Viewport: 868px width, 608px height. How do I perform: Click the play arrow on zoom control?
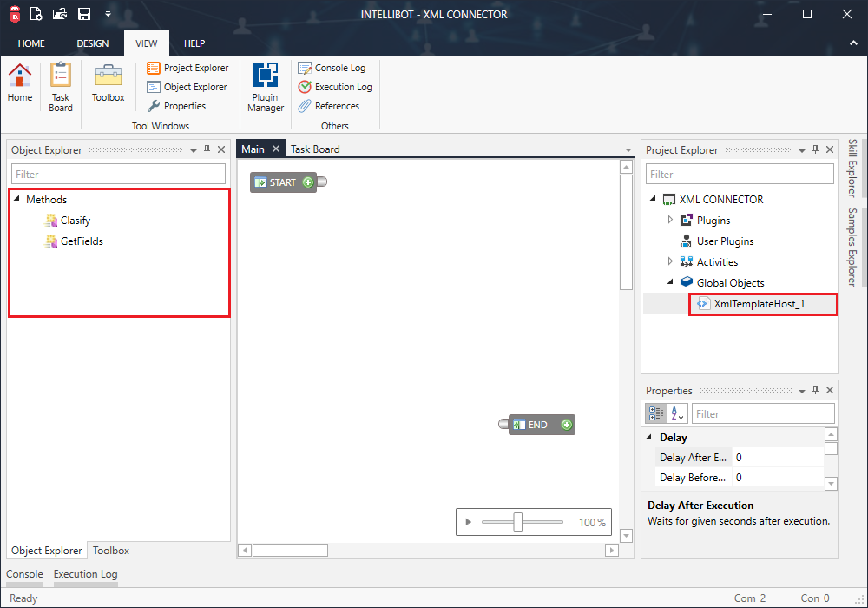coord(469,522)
